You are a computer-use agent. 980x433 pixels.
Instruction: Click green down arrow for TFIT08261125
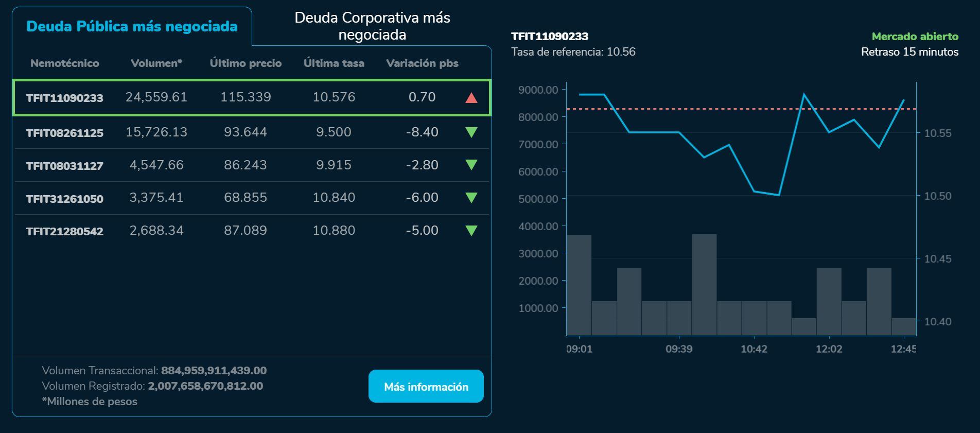pyautogui.click(x=471, y=132)
